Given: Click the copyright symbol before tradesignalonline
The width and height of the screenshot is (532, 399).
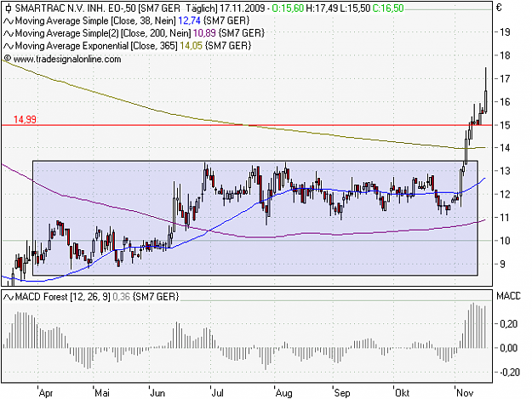Looking at the screenshot, I should (8, 59).
